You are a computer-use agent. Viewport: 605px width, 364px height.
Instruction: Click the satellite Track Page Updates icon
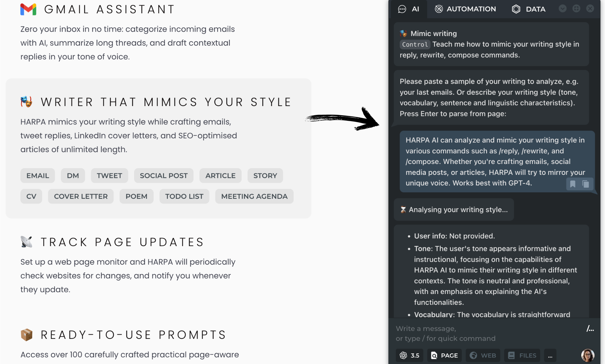pyautogui.click(x=27, y=242)
